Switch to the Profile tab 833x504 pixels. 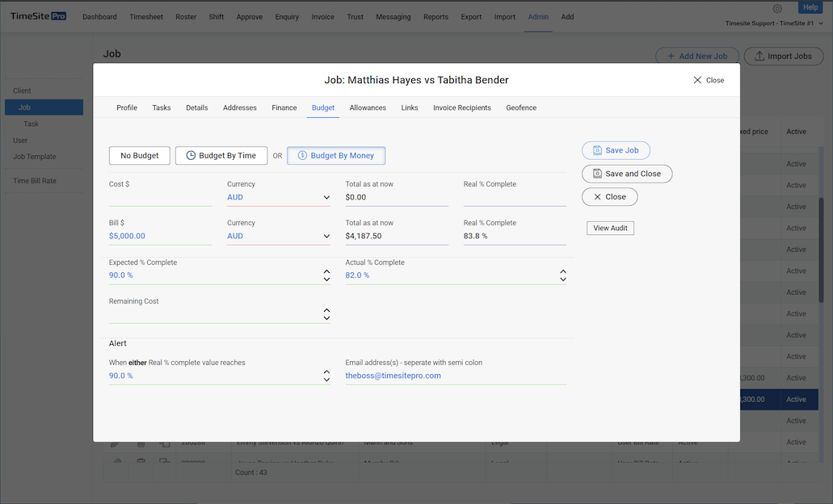[x=126, y=107]
